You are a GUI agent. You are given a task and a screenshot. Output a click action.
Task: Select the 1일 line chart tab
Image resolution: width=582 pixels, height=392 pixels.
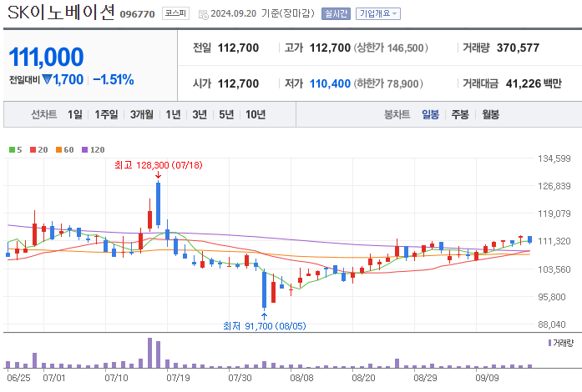74,114
